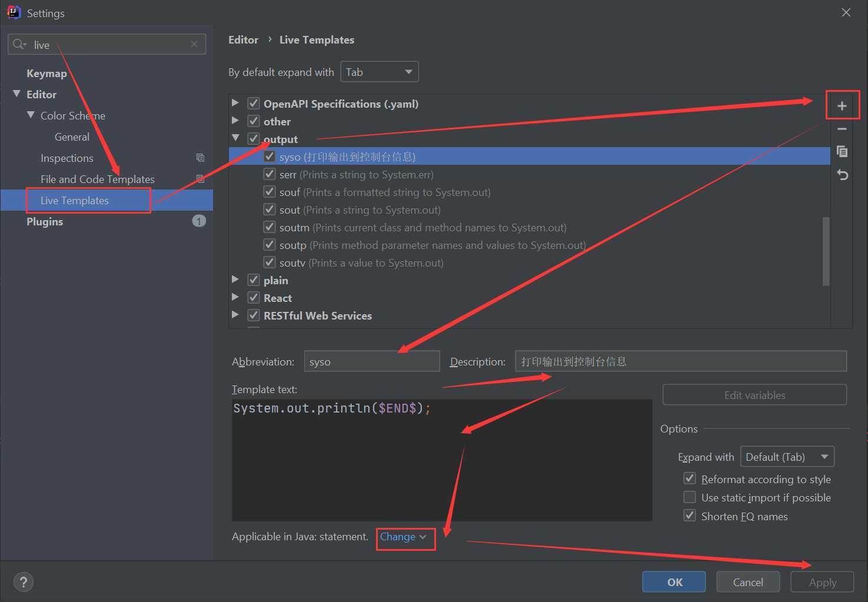The height and width of the screenshot is (602, 868).
Task: Uncheck the souf template checkbox
Action: (x=270, y=191)
